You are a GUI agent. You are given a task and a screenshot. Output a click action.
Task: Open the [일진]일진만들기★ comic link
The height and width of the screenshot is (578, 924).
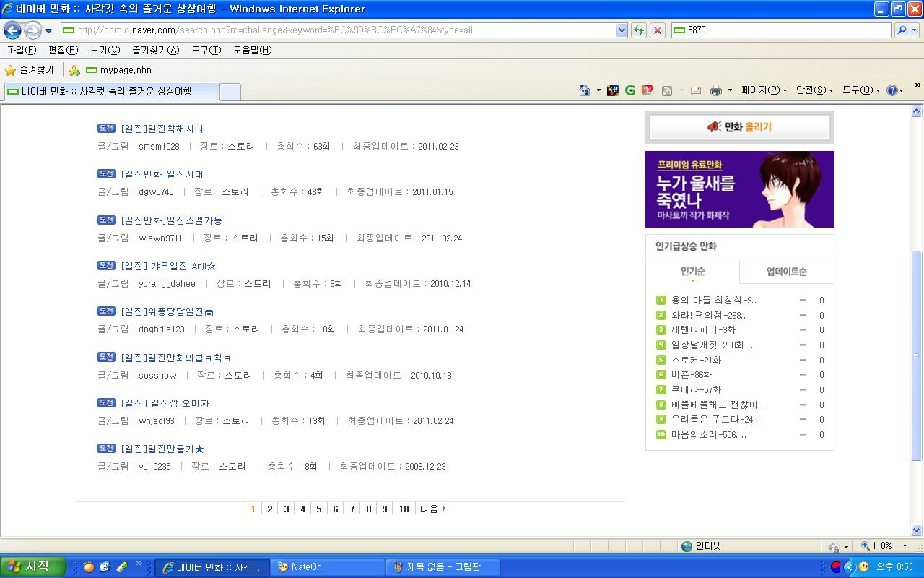click(162, 449)
